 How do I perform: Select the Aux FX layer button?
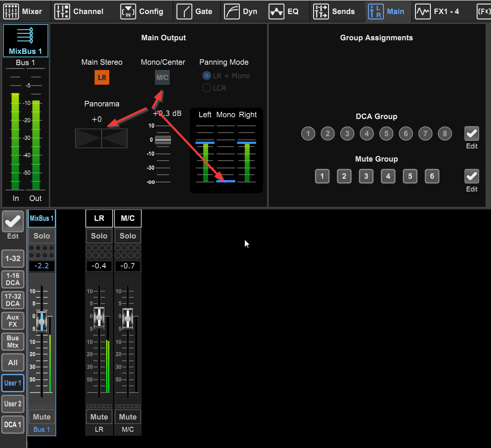pos(13,320)
